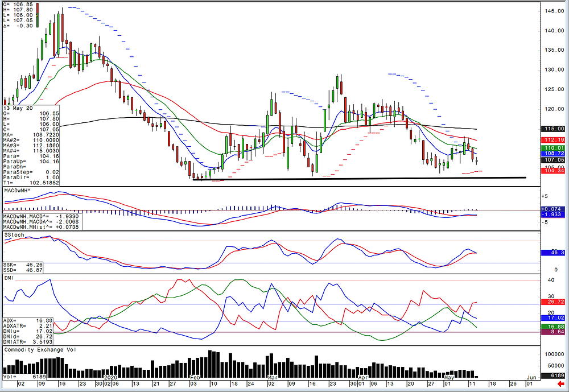This screenshot has width=569, height=392.
Task: Click the MACDwMH.MACD^= -1.9330 readout
Action: pyautogui.click(x=41, y=216)
